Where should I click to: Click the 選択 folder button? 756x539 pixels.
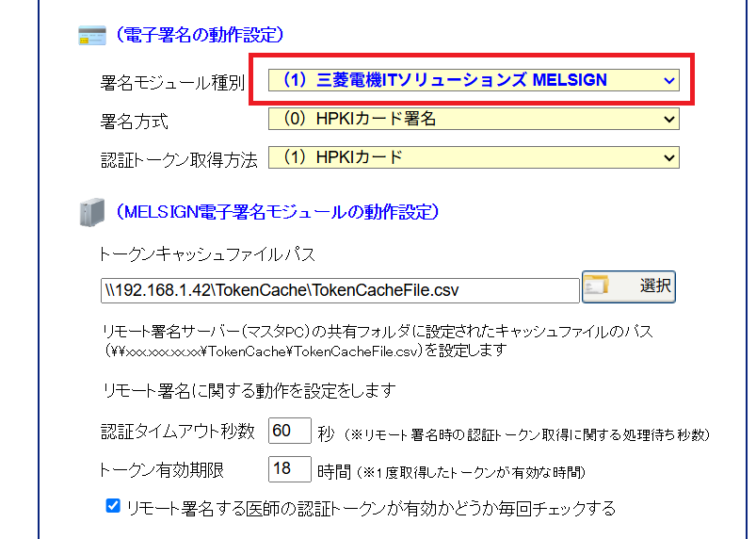(629, 286)
